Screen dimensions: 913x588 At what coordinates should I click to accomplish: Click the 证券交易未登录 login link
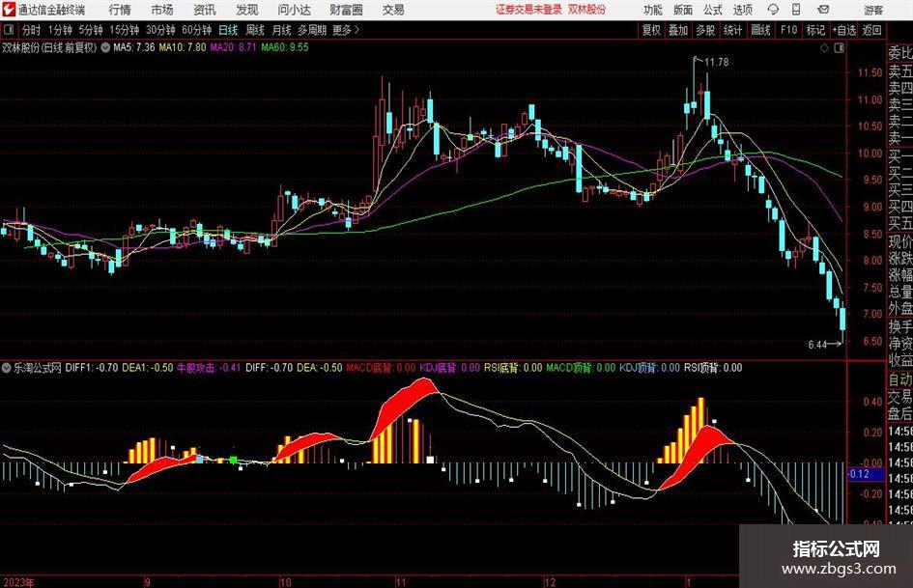tap(528, 10)
